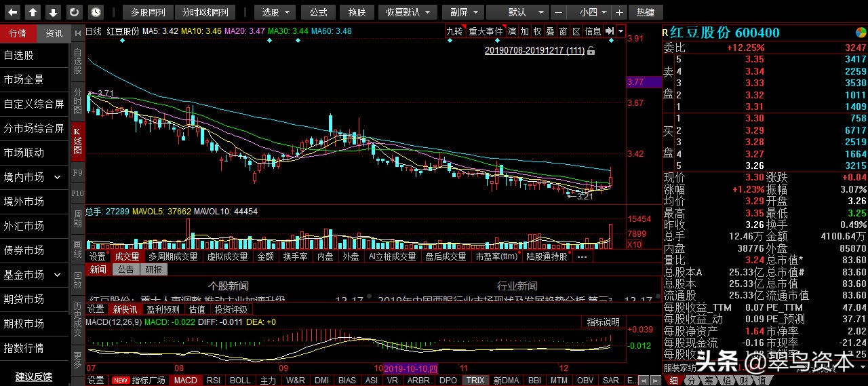Expand 境内市场 in sidebar
Screen dimensions: 868x386
pyautogui.click(x=57, y=177)
